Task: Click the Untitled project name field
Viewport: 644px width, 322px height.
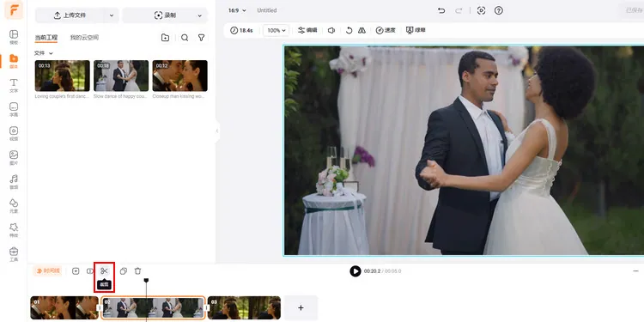Action: (267, 10)
